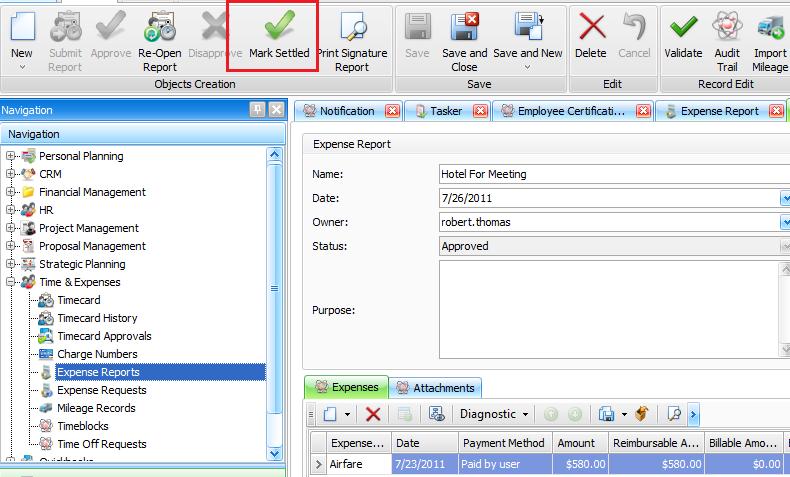790x477 pixels.
Task: Click the Name field with Hotel For Meeting
Action: 610,174
